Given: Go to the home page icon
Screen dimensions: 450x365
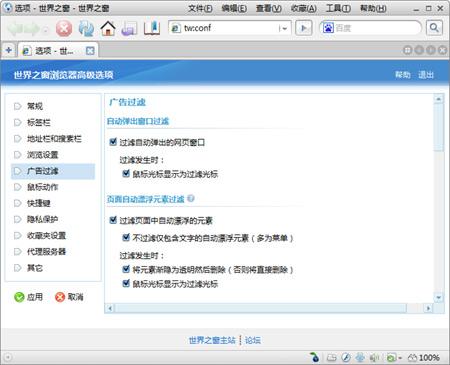Looking at the screenshot, I should [x=108, y=28].
